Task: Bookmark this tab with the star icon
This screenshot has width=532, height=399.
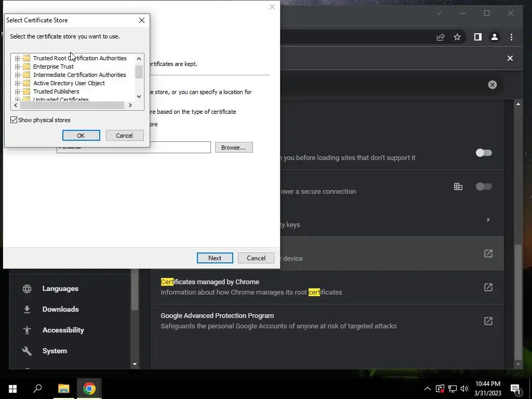Action: coord(457,37)
